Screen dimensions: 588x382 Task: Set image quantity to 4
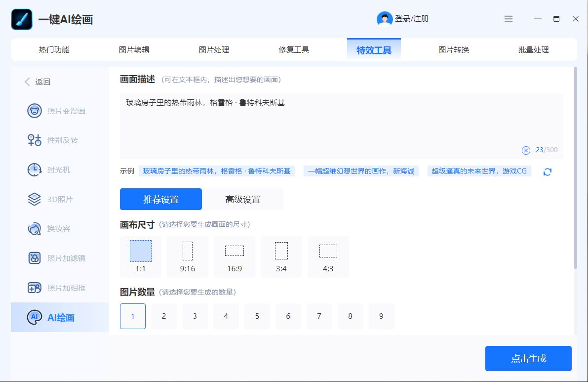[x=226, y=316]
